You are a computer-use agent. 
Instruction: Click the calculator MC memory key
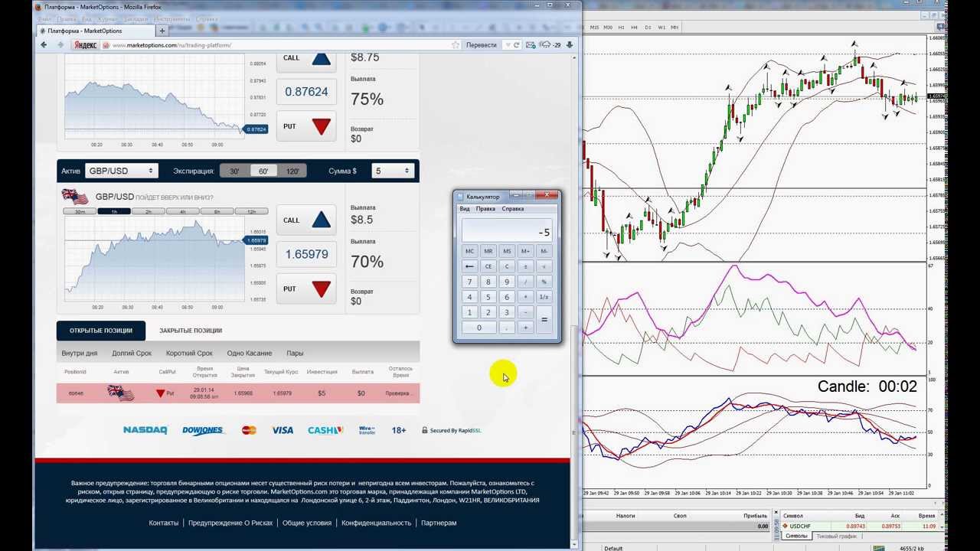click(470, 251)
